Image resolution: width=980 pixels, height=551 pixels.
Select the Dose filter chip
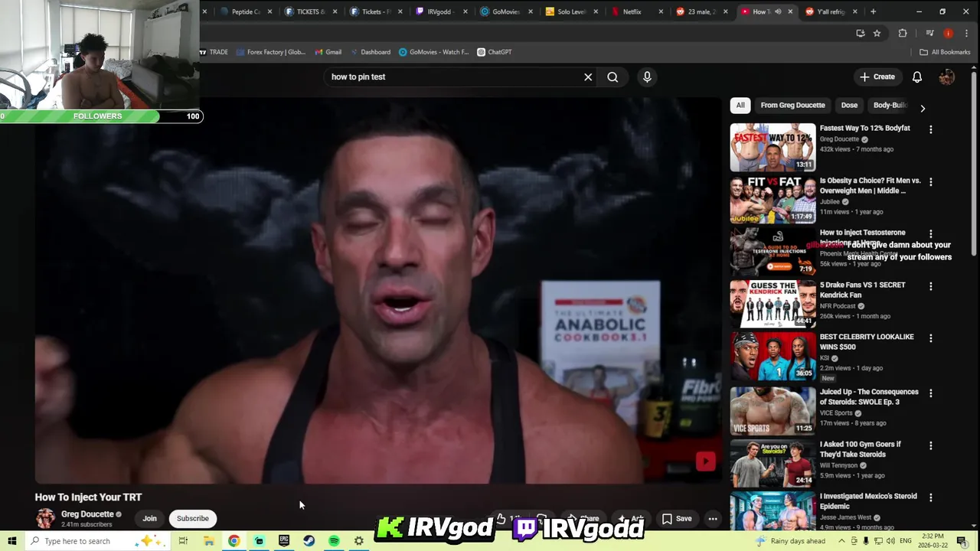[x=849, y=105]
